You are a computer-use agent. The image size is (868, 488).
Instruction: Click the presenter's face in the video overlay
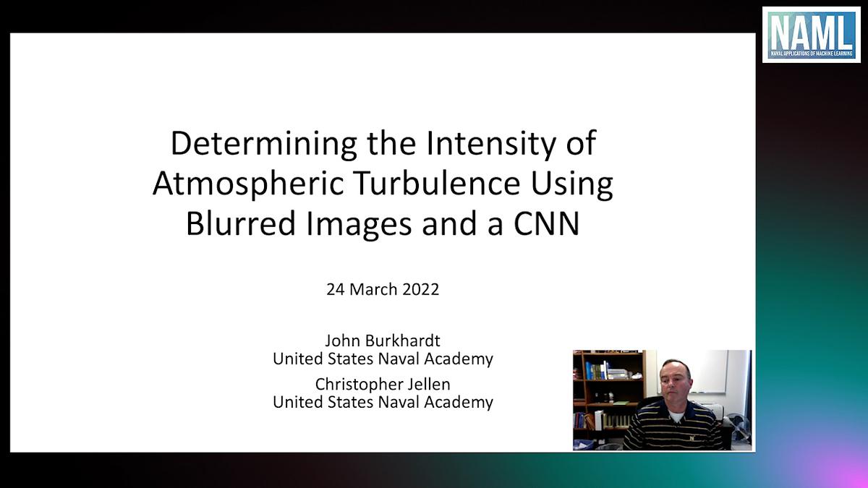coord(674,380)
